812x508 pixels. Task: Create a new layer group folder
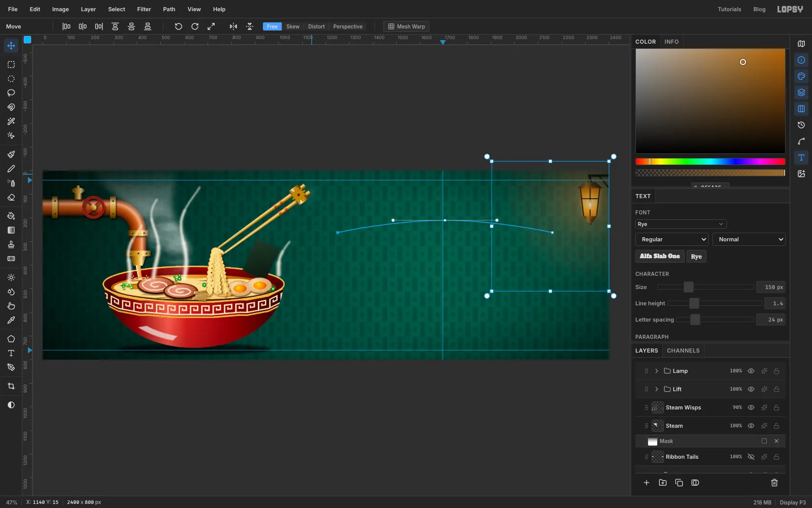663,483
